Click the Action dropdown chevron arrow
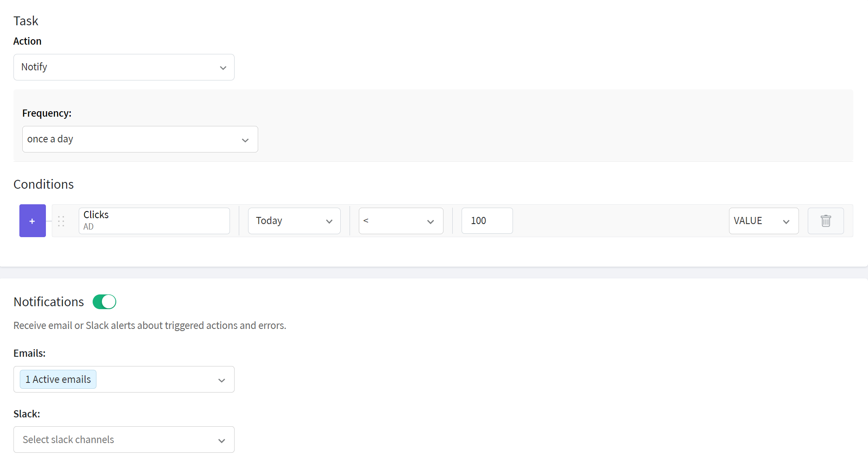The height and width of the screenshot is (465, 868). tap(223, 67)
